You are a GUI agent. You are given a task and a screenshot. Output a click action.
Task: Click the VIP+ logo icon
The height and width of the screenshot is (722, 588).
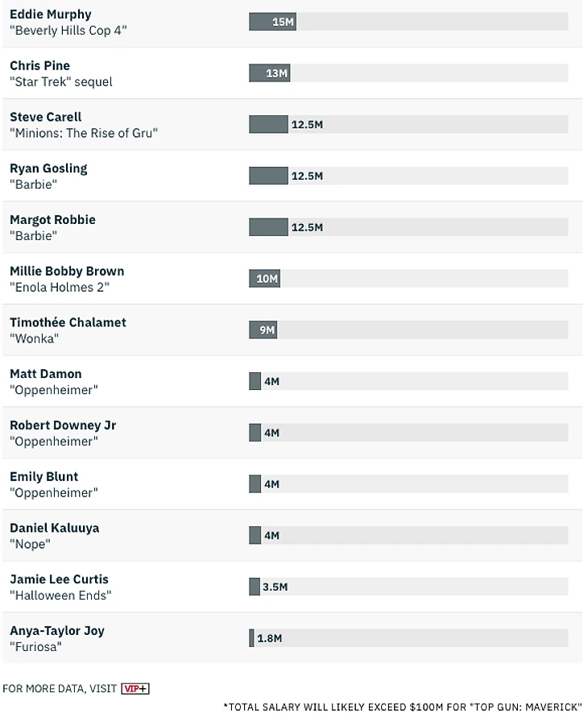coord(135,688)
